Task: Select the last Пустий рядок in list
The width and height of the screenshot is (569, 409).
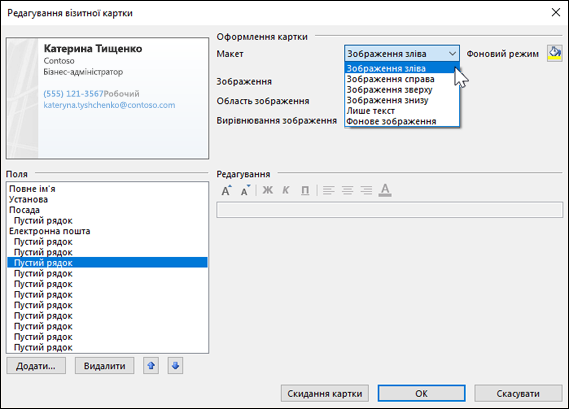Action: coord(107,348)
